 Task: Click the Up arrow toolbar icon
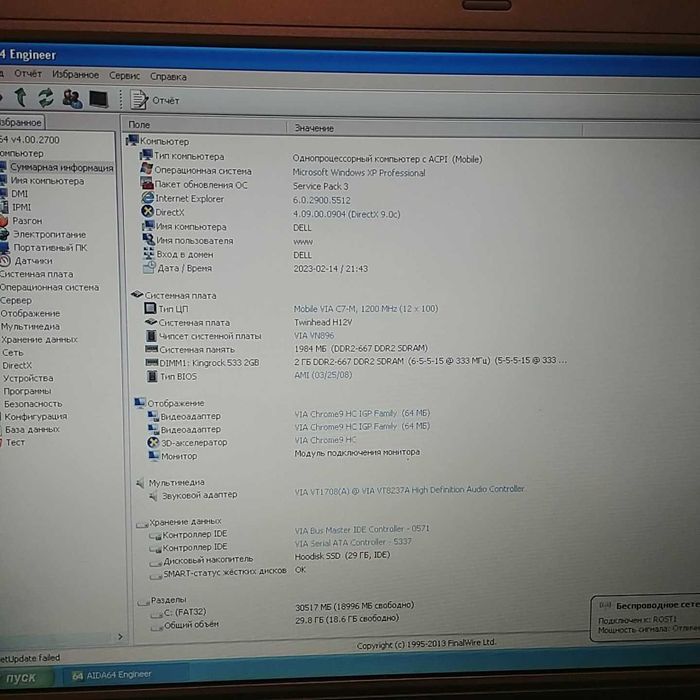click(x=21, y=97)
